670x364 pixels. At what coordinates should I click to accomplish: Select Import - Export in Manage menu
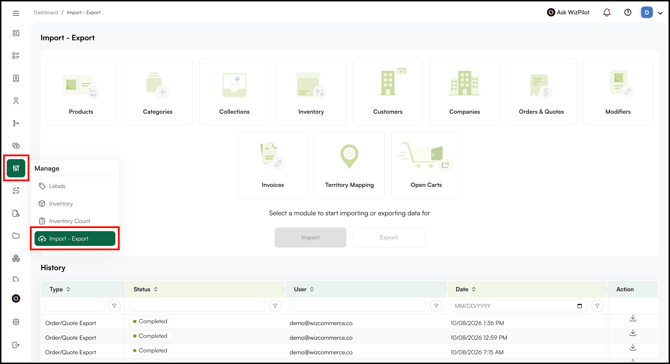click(x=75, y=238)
